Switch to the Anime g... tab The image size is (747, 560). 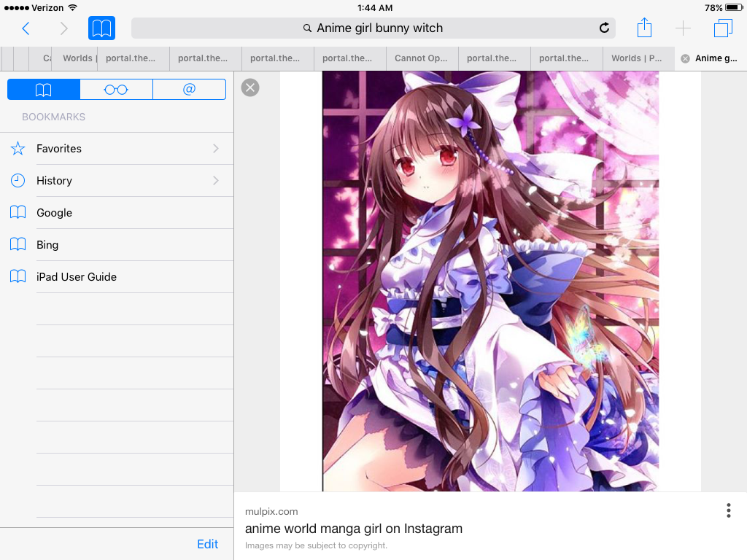tap(711, 58)
